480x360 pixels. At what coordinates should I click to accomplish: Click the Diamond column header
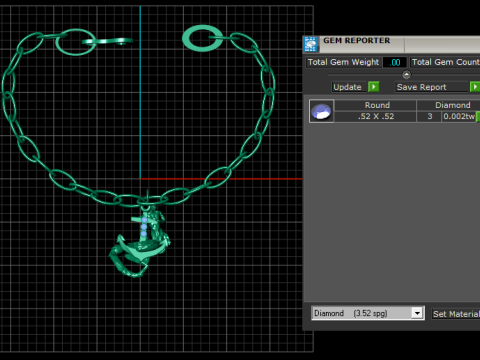pyautogui.click(x=449, y=105)
